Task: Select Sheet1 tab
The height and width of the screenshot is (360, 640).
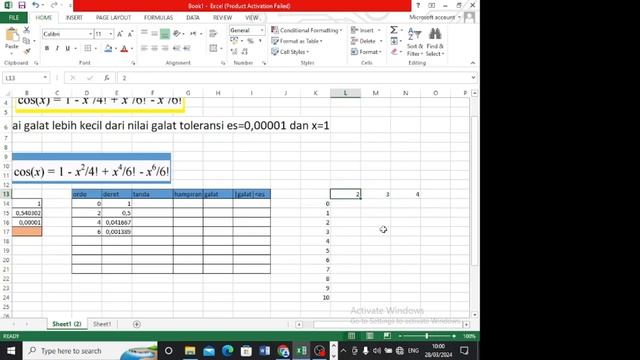Action: click(x=102, y=324)
